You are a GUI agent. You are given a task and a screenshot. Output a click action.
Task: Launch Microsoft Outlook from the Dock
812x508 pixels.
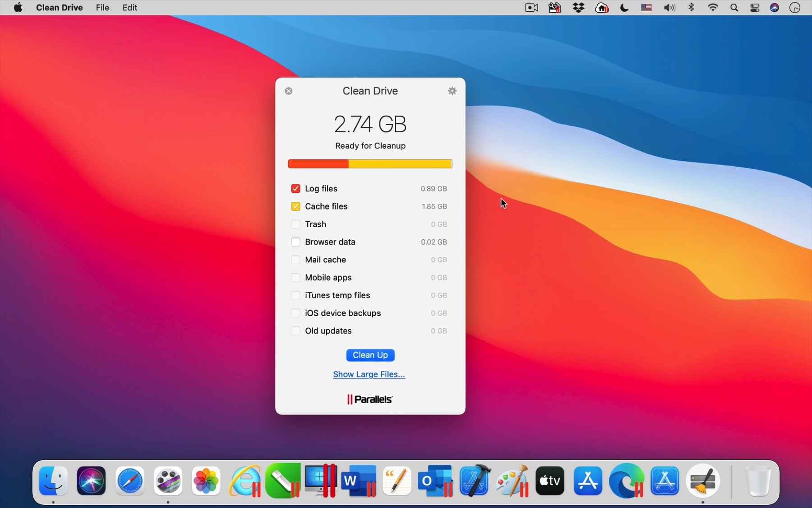(434, 480)
